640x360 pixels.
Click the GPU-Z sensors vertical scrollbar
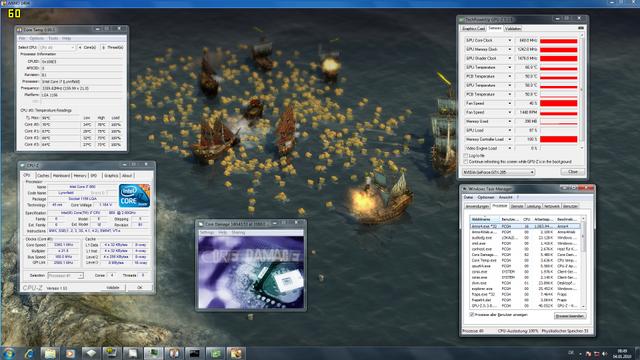click(582, 91)
